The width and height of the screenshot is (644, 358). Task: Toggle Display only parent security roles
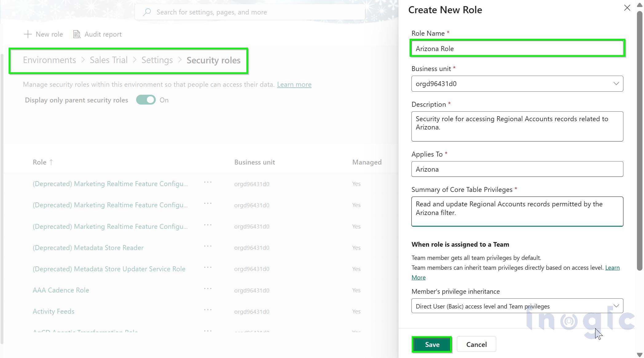(x=146, y=100)
